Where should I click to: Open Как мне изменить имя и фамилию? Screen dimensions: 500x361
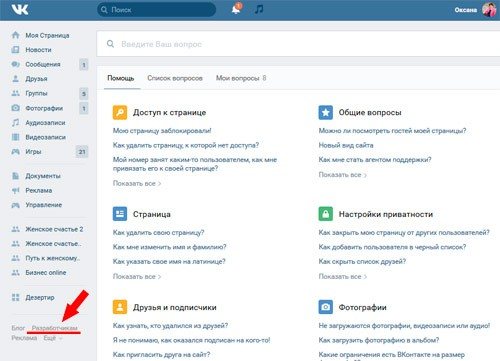pos(169,247)
